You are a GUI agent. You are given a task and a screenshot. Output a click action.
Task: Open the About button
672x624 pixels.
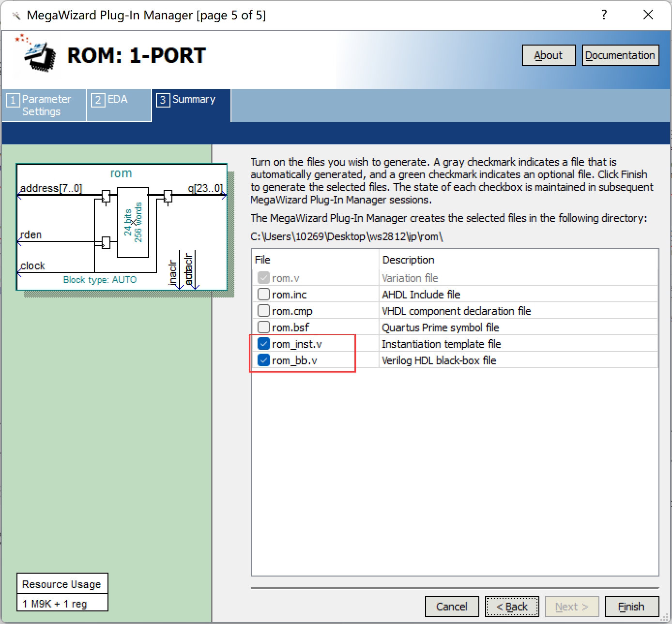(549, 55)
